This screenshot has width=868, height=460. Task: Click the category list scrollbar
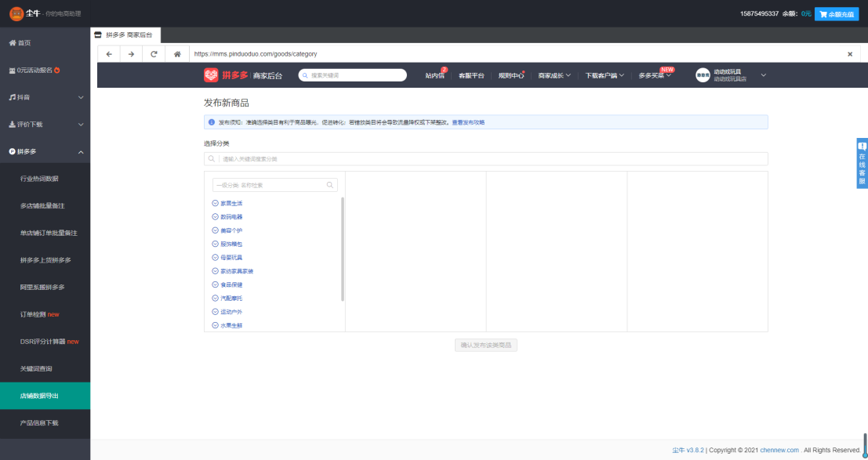(x=343, y=249)
